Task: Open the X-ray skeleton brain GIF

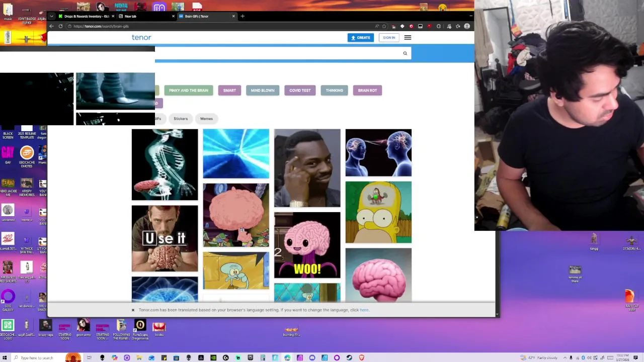Action: [x=165, y=164]
